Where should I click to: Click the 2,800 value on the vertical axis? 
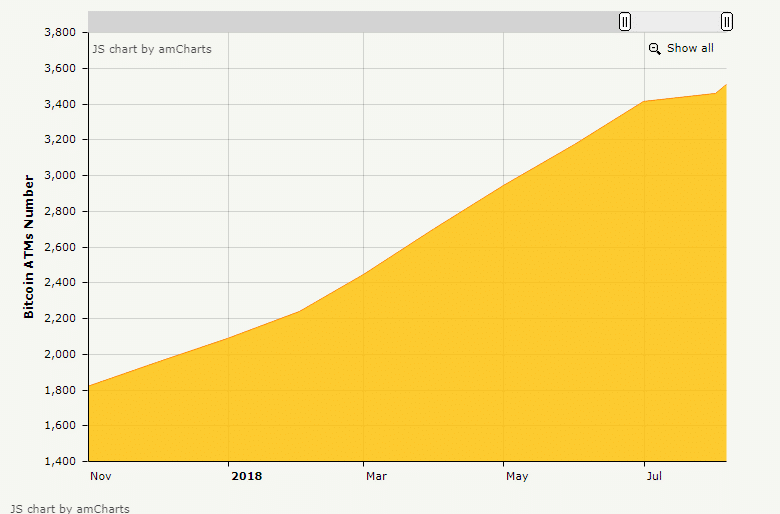coord(60,211)
